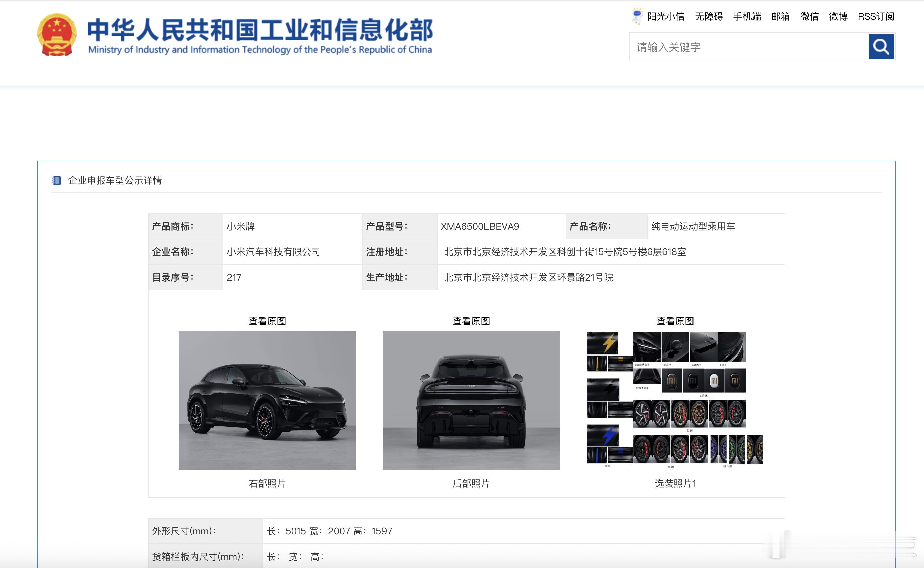
Task: Open the 无障碍 accessibility link
Action: [709, 16]
